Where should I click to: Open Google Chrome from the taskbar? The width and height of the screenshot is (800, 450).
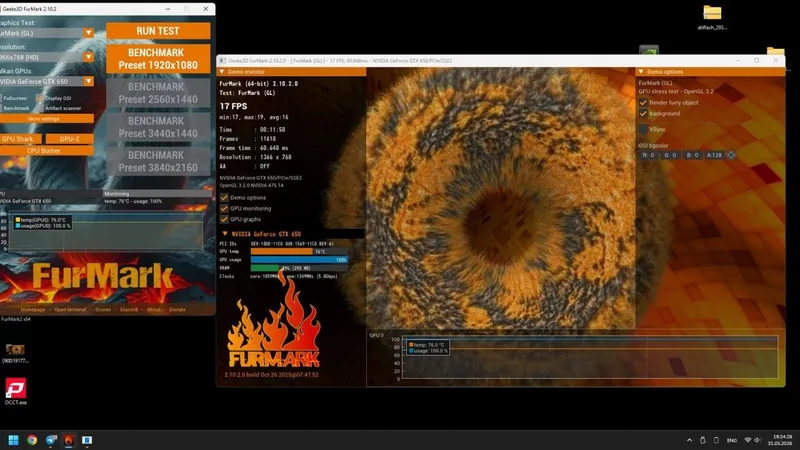32,440
